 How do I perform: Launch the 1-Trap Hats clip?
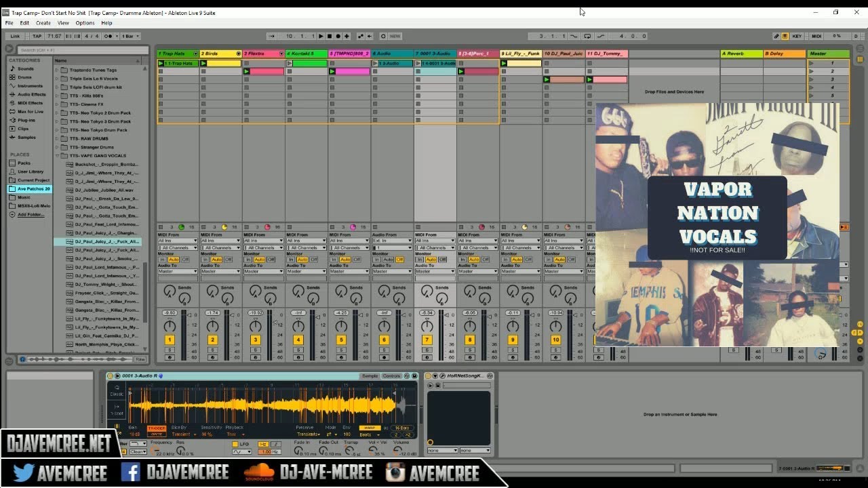click(x=178, y=63)
